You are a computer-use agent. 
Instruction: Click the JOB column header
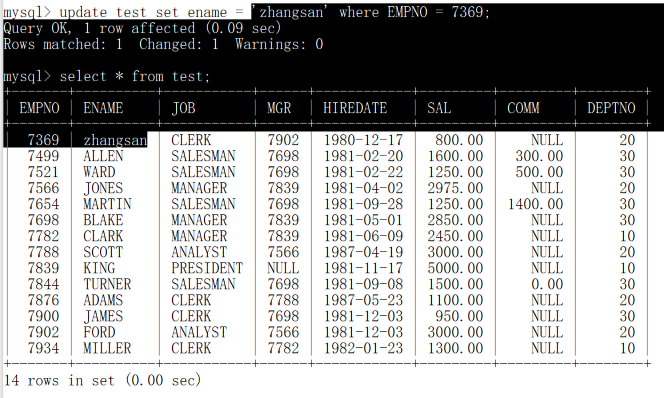183,108
